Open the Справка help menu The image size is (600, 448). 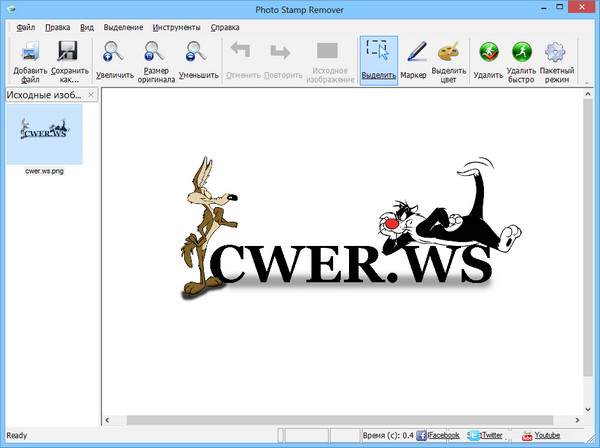click(x=226, y=27)
